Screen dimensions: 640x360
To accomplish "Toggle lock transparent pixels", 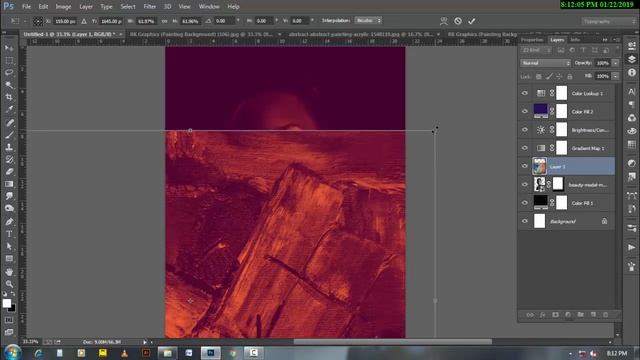I will tap(539, 76).
